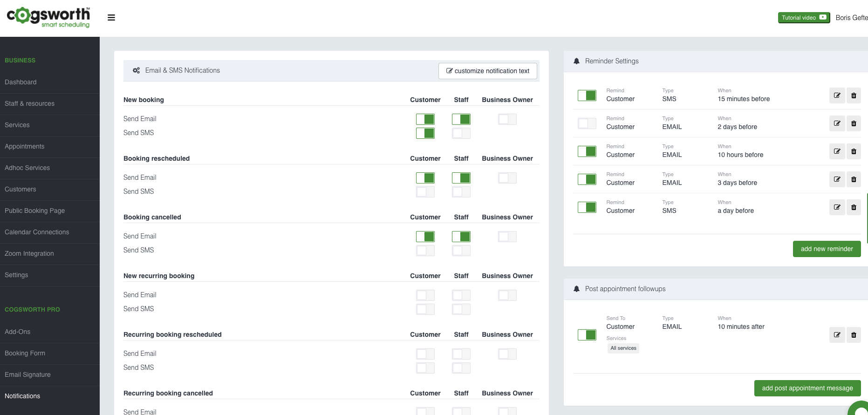Edit the 3 days before email reminder
This screenshot has height=415, width=868.
click(x=837, y=179)
